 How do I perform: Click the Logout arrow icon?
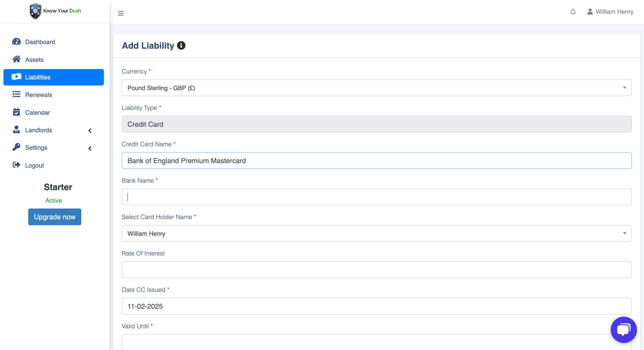pyautogui.click(x=16, y=165)
